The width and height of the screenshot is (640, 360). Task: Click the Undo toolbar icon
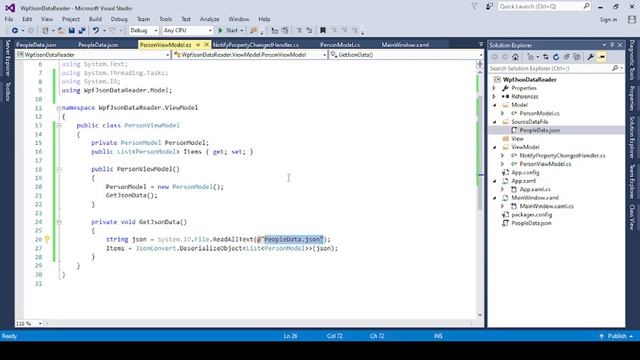(x=96, y=31)
